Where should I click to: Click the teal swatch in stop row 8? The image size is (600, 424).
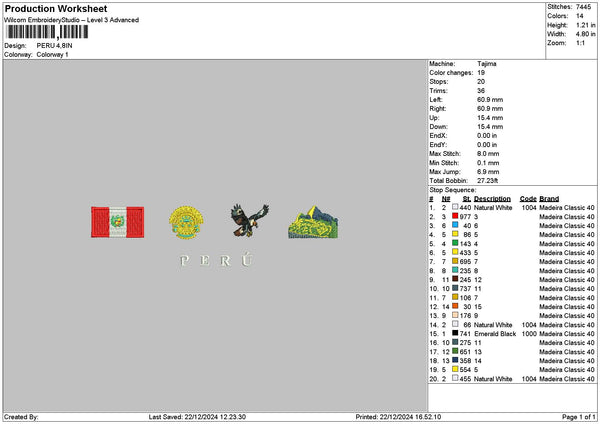[x=455, y=271]
